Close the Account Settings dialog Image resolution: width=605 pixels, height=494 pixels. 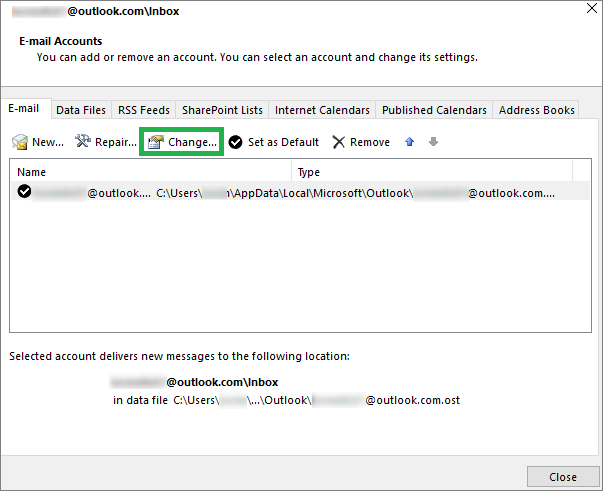click(x=563, y=477)
